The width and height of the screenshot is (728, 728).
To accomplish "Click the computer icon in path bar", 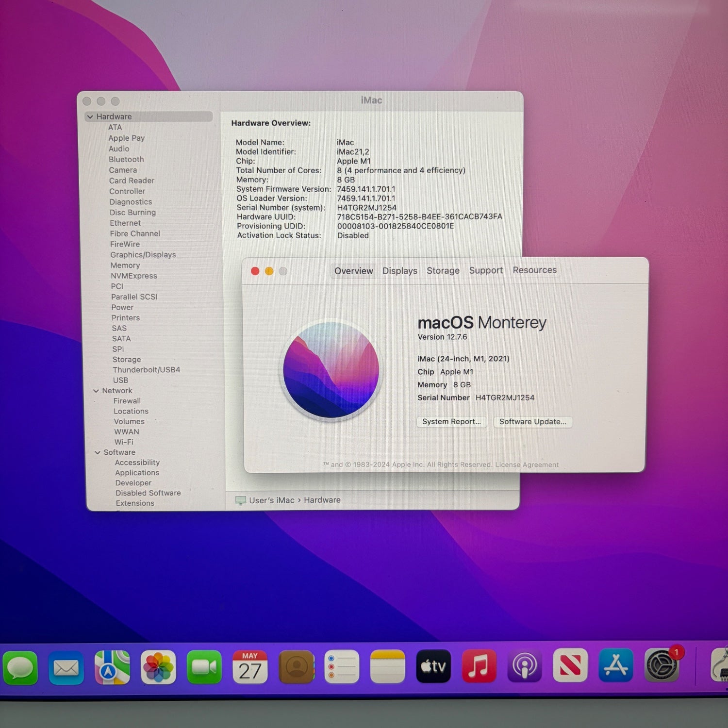I will [240, 500].
